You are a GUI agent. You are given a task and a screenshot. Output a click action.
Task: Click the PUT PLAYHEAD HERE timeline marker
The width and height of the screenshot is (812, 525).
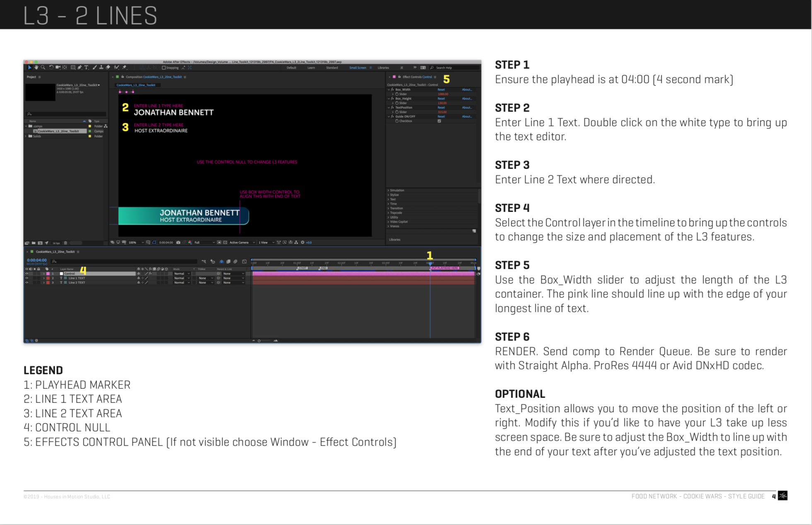click(x=445, y=268)
